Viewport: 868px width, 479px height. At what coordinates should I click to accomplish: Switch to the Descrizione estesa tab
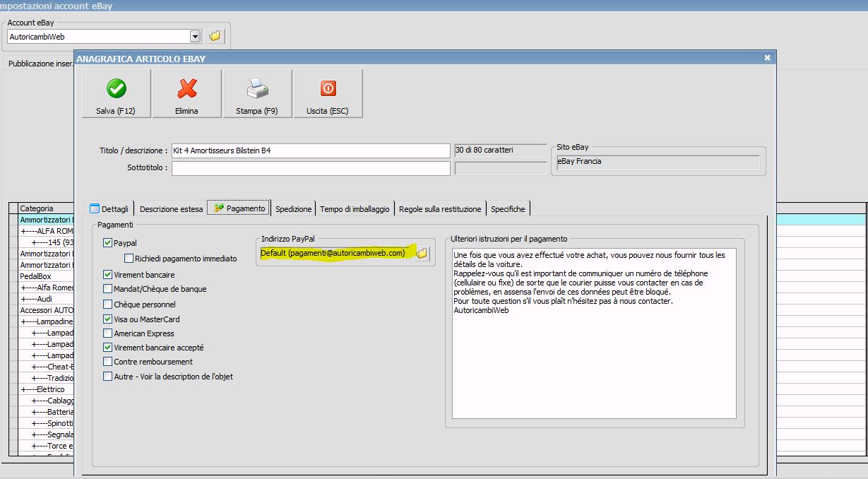point(171,209)
